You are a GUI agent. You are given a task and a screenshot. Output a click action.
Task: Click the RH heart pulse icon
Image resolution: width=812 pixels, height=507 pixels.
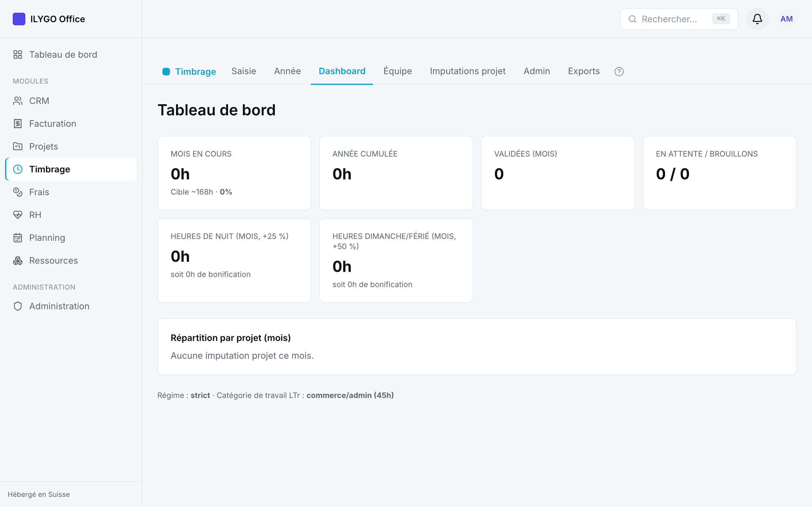[x=18, y=215]
